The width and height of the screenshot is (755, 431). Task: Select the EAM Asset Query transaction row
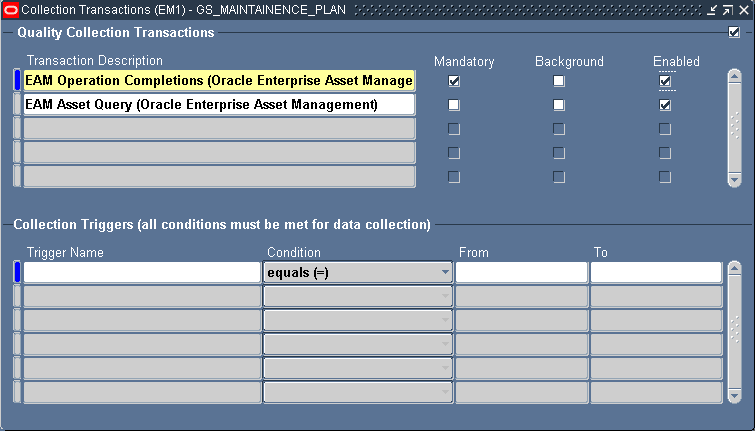[x=219, y=104]
